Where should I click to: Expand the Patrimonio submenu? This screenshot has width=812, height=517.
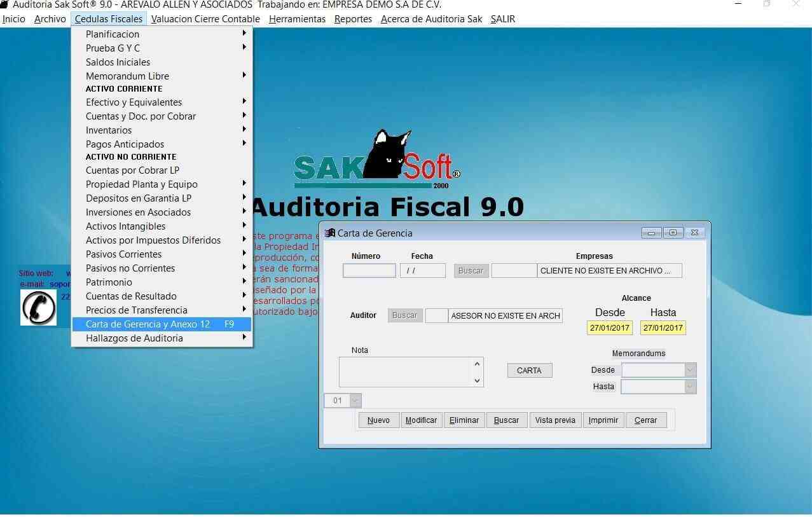click(x=162, y=282)
